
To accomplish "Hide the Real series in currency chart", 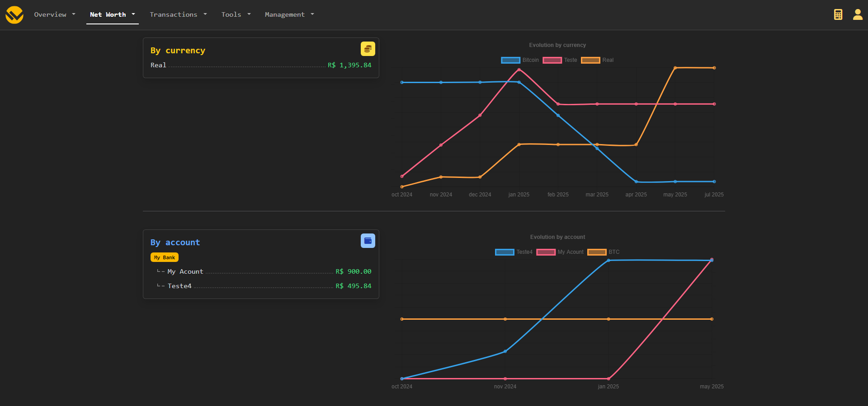I will click(597, 60).
